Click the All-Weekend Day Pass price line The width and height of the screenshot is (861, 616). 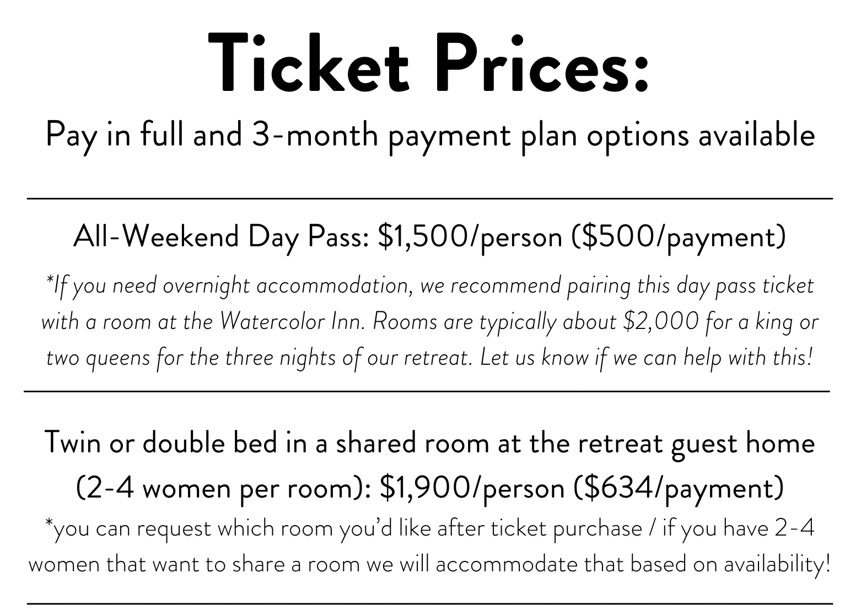tap(429, 237)
